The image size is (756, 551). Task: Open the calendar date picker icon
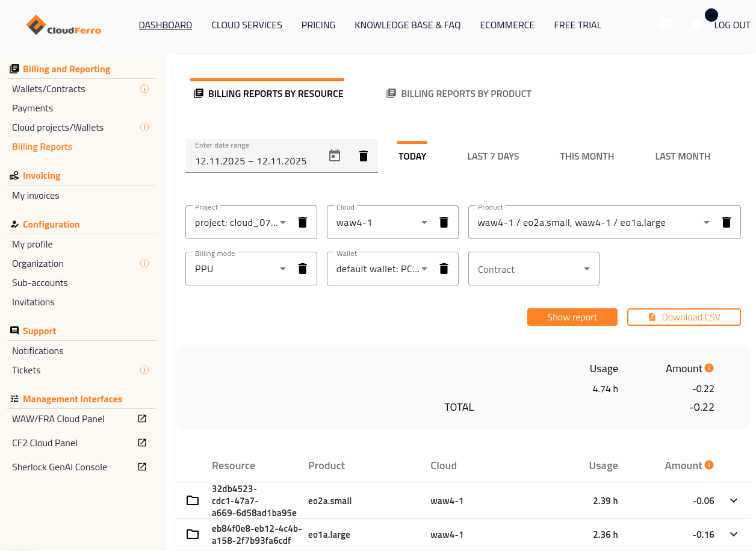[335, 156]
